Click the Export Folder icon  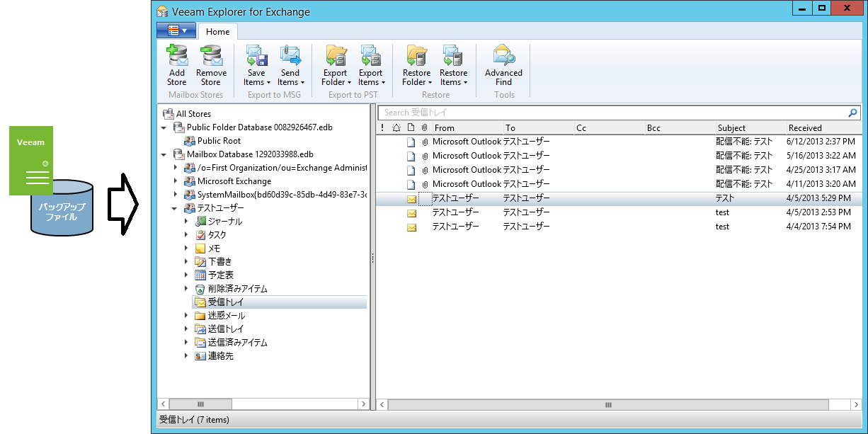(336, 56)
